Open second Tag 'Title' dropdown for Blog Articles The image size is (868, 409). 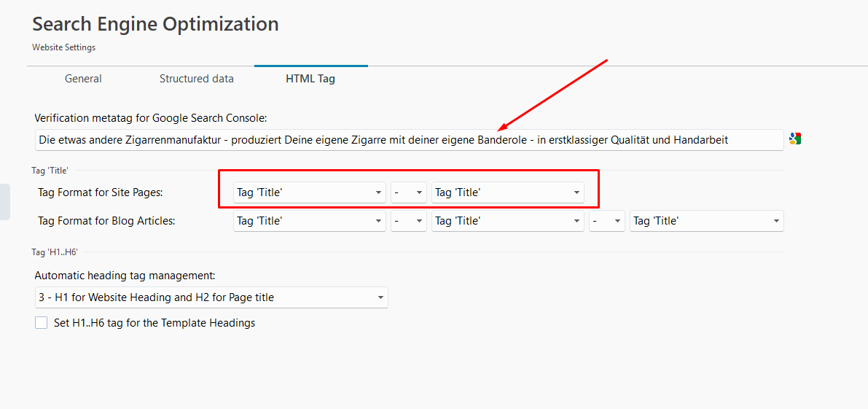click(507, 221)
